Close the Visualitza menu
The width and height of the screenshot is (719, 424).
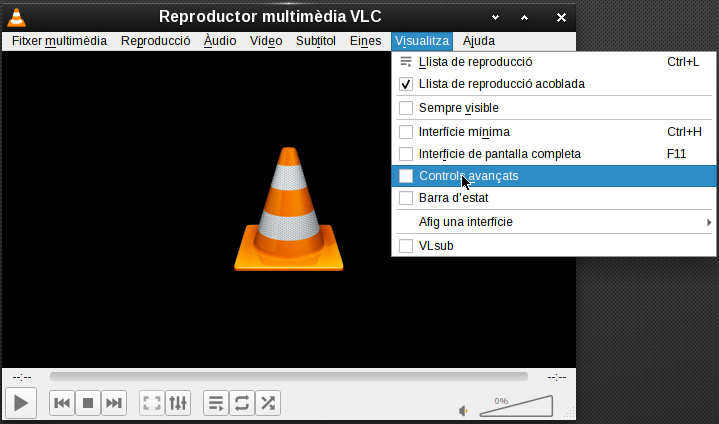(x=422, y=41)
